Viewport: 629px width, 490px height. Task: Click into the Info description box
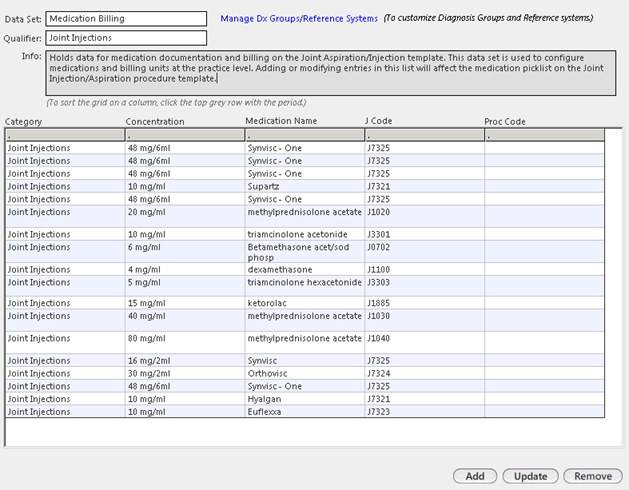point(331,73)
